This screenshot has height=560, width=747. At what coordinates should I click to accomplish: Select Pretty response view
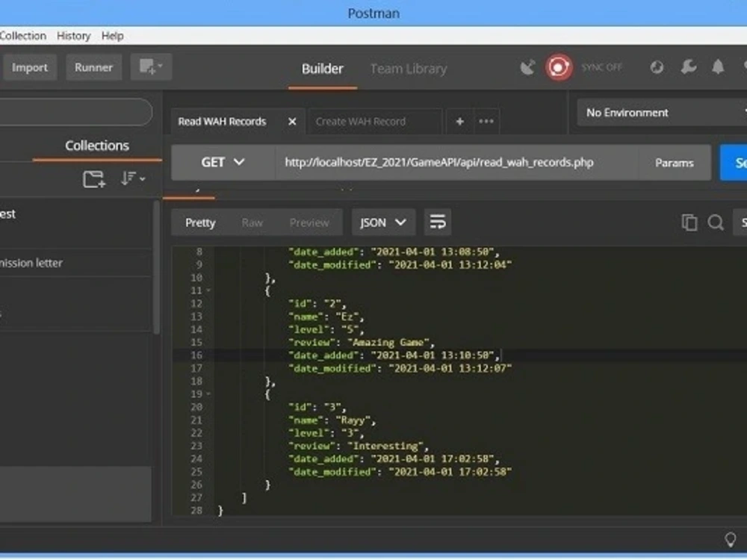(x=200, y=223)
